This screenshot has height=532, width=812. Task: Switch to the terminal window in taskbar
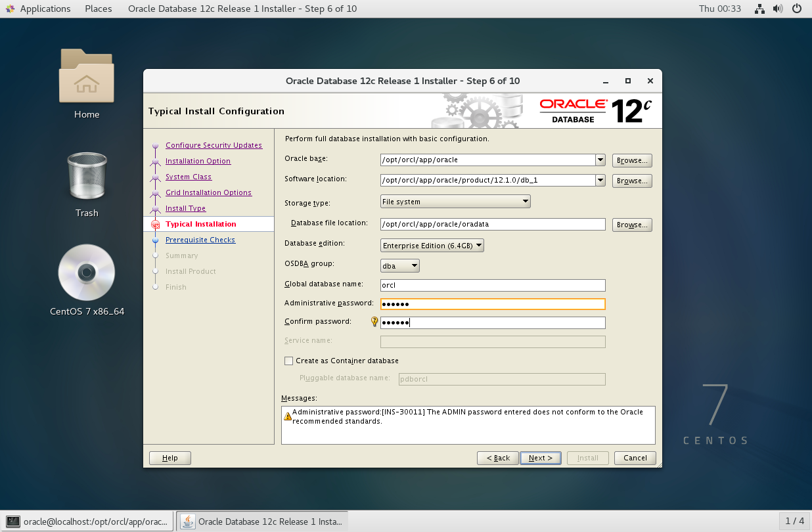pos(88,521)
